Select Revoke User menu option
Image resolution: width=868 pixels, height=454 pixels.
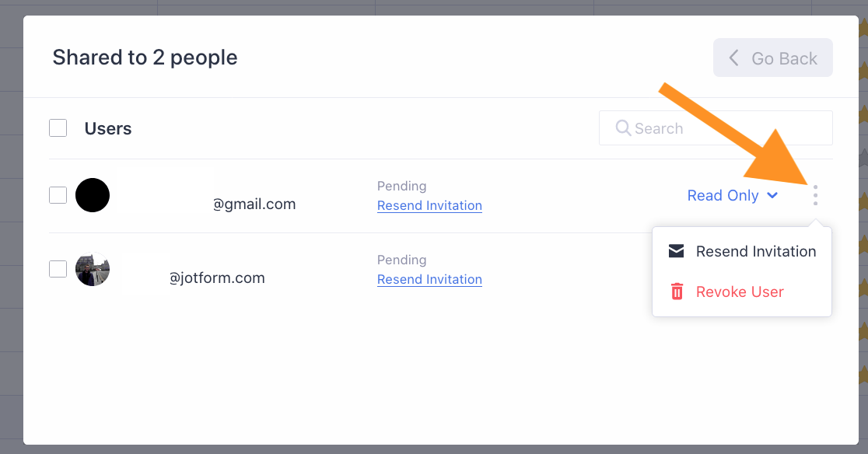point(740,292)
